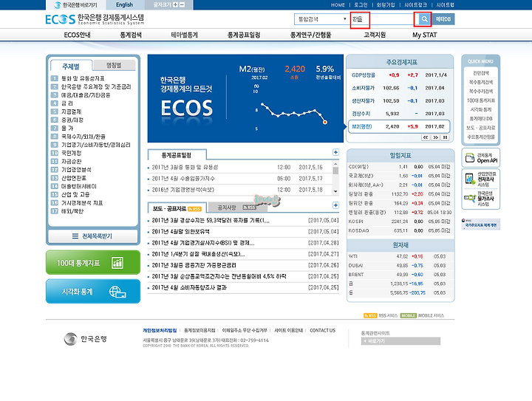Open the ECOS안내 menu

77,35
